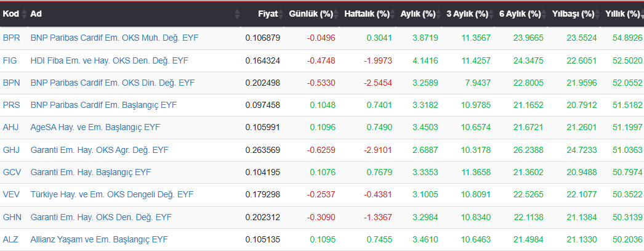644x251 pixels.
Task: Sort by Fiyat column header
Action: tap(268, 14)
